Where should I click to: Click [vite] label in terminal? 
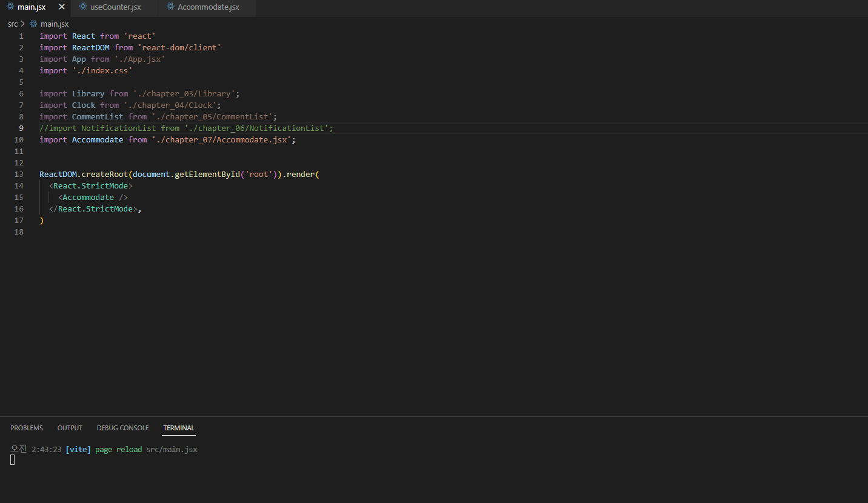coord(78,450)
